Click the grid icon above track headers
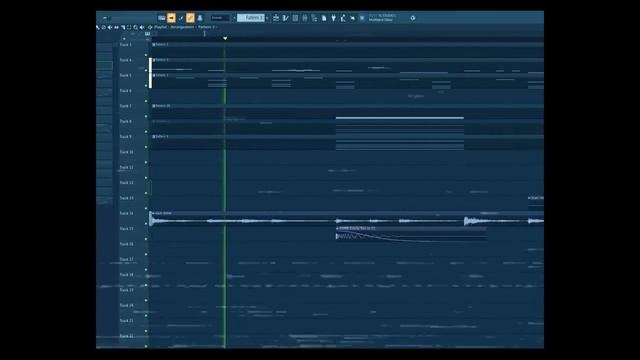The width and height of the screenshot is (640, 360). click(147, 33)
